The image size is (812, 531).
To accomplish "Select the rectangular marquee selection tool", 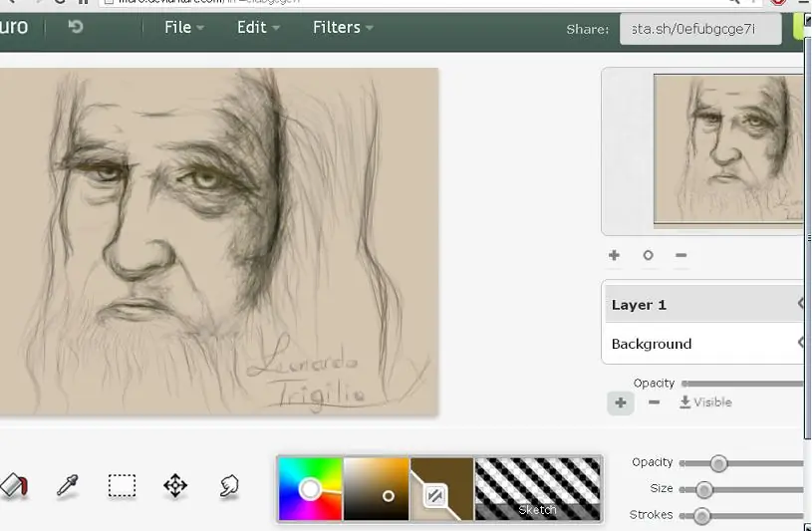I will point(122,486).
